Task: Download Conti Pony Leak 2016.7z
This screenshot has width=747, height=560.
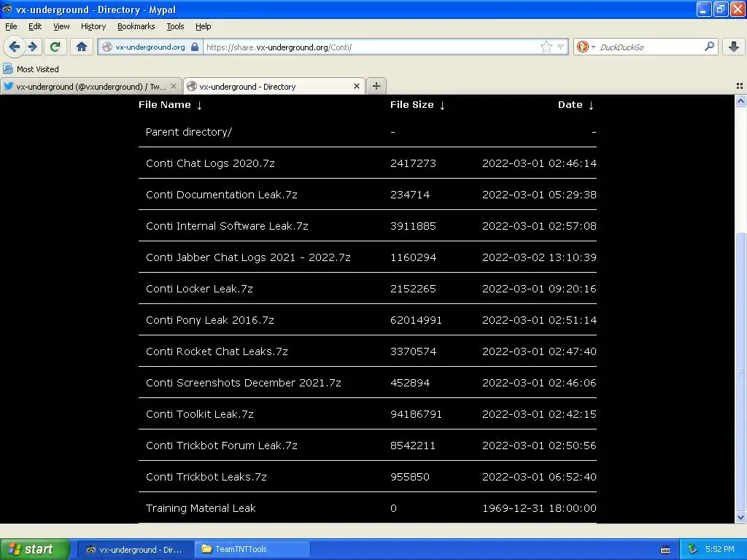Action: pos(209,321)
